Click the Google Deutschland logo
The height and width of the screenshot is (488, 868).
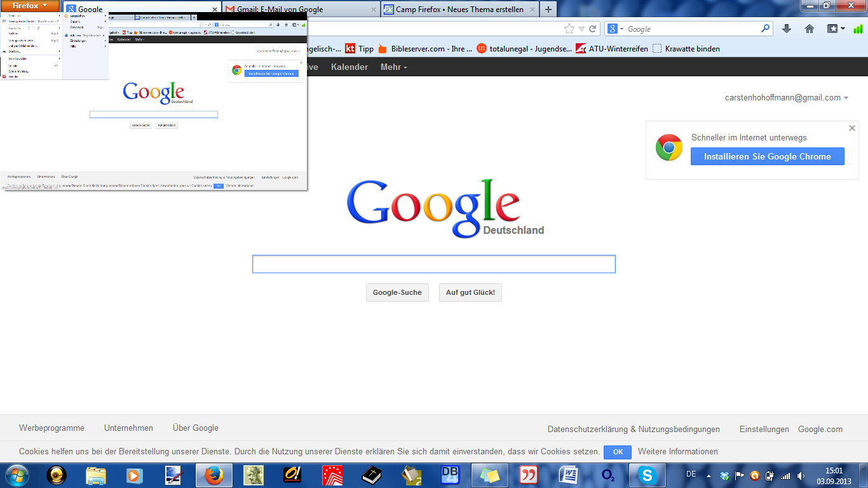[x=445, y=209]
